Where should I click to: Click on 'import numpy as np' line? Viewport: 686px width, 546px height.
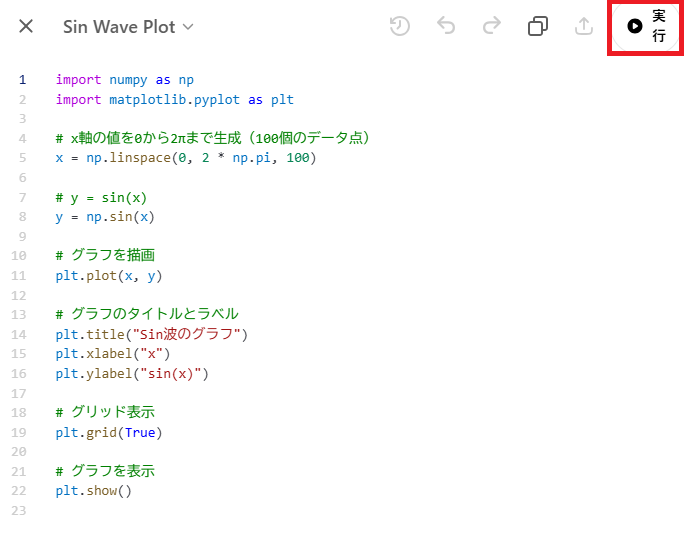(x=125, y=80)
